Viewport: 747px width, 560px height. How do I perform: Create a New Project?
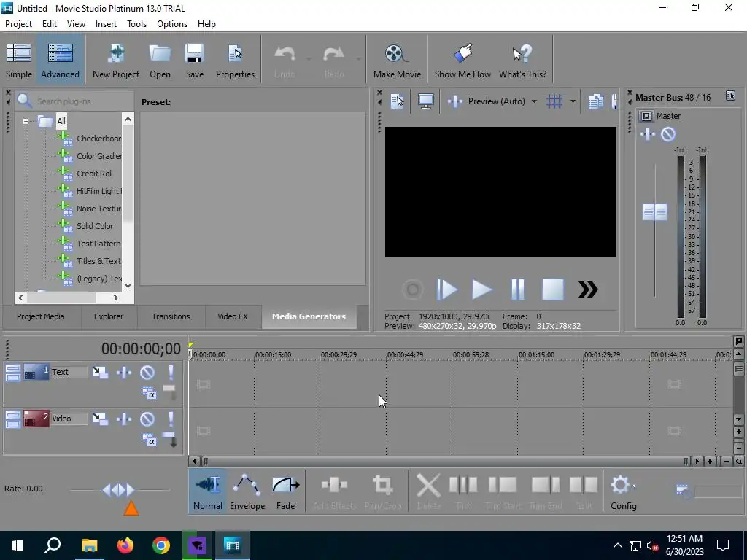click(x=116, y=61)
